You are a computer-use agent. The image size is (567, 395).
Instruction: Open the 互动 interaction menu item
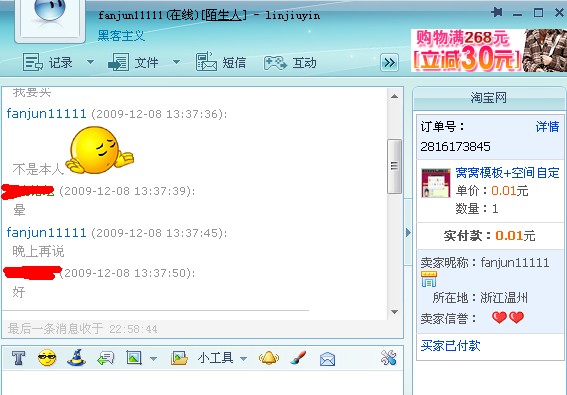tap(290, 63)
